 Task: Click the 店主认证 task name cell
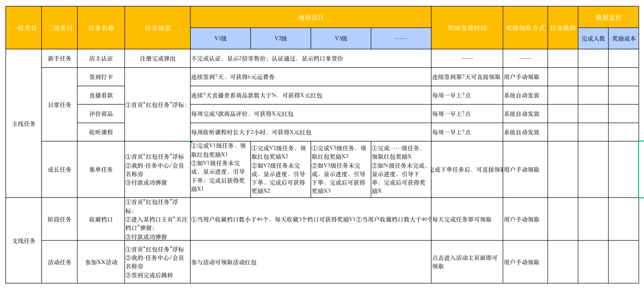click(x=101, y=58)
